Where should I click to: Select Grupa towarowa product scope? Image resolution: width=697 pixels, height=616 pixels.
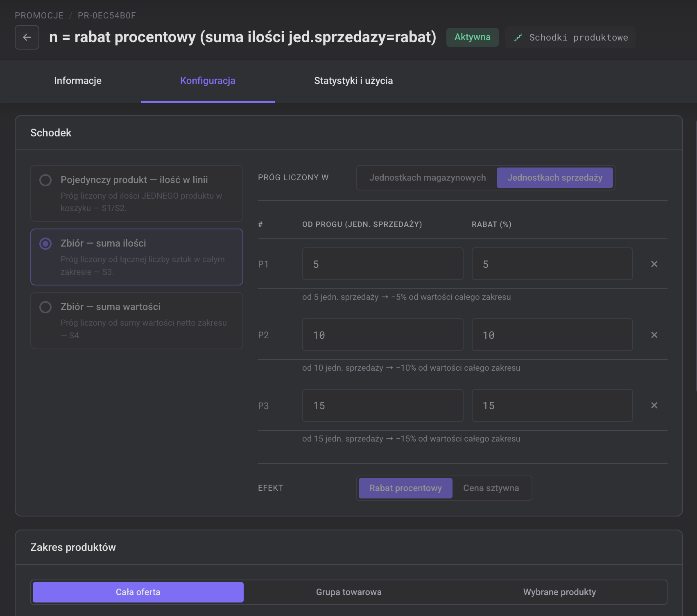(x=349, y=592)
